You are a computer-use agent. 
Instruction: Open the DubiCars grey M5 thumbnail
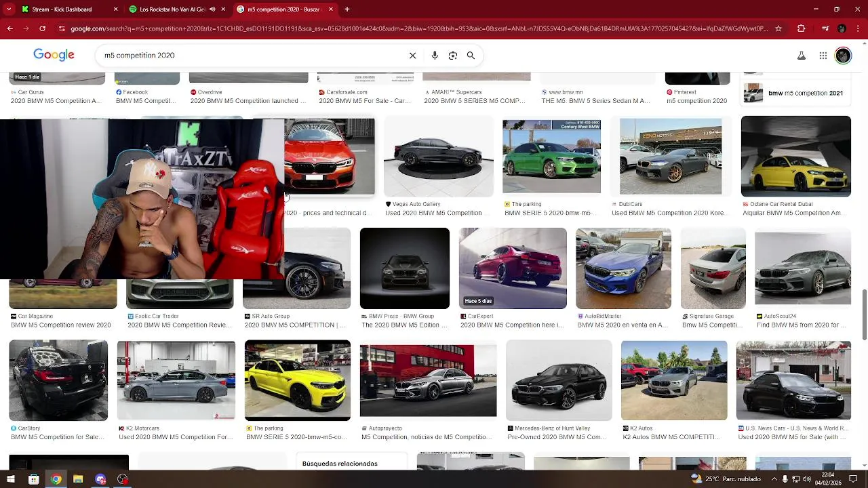click(671, 157)
